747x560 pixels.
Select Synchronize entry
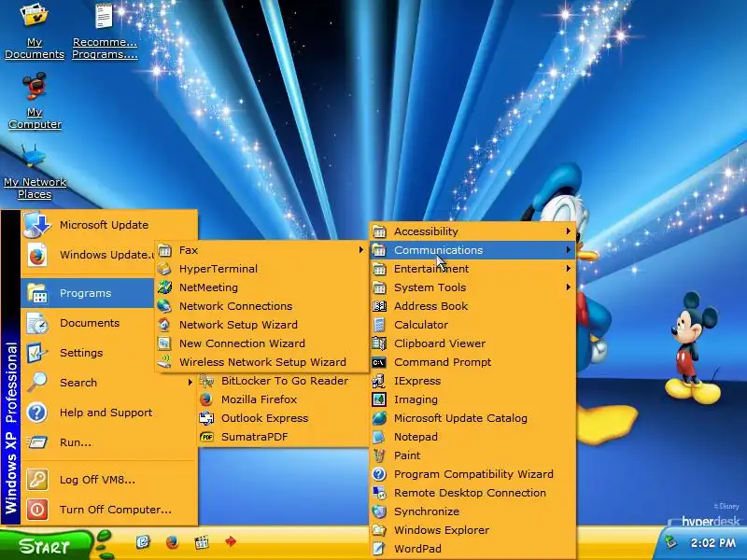(x=473, y=511)
